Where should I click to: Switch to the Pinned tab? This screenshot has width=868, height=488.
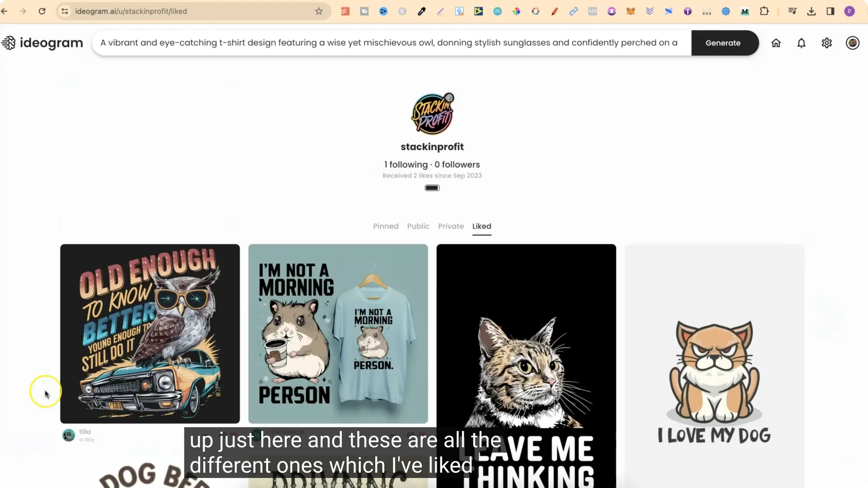pos(385,226)
